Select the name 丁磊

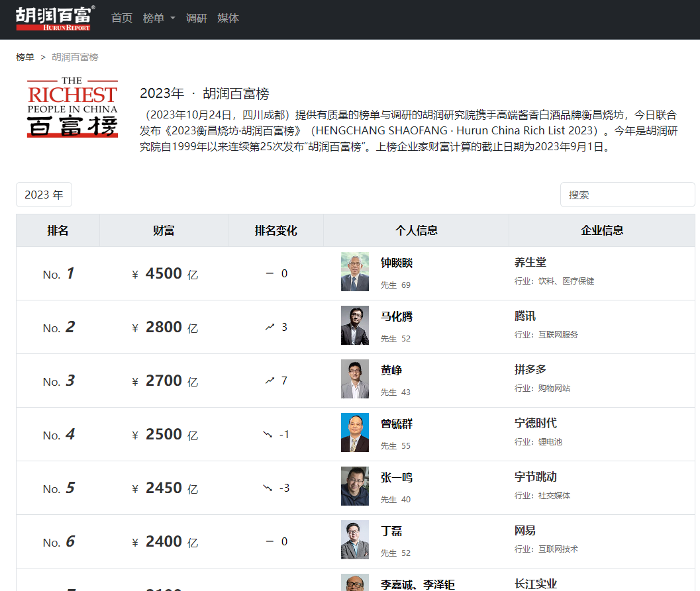(391, 531)
